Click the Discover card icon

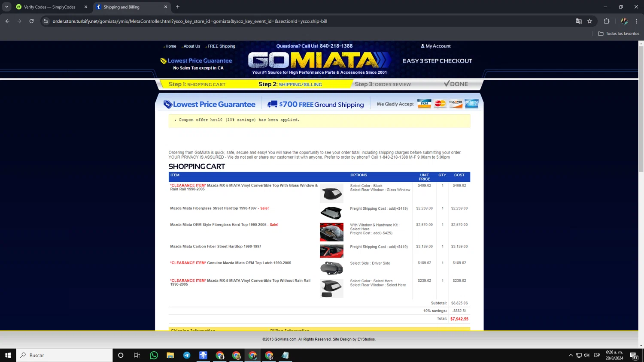(456, 104)
